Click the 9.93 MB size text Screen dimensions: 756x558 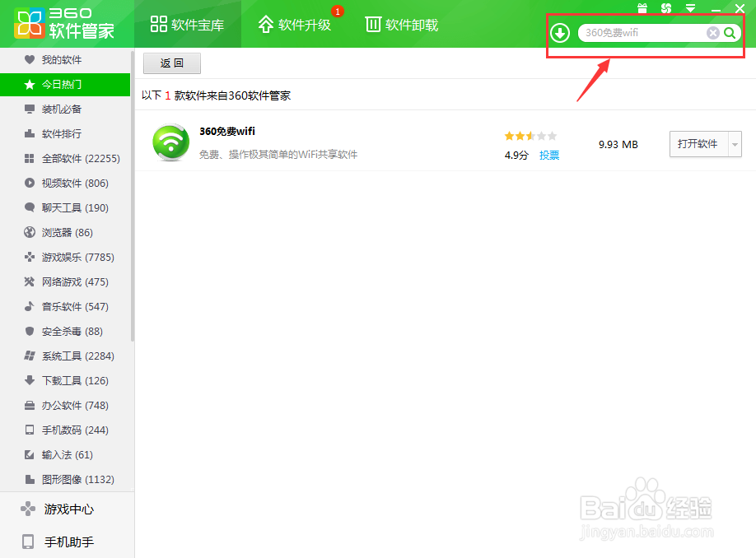618,145
